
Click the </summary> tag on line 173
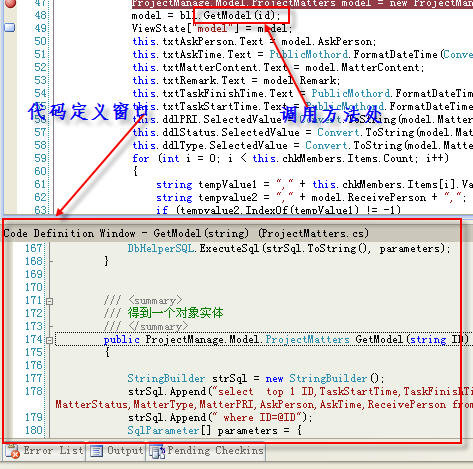(x=158, y=327)
